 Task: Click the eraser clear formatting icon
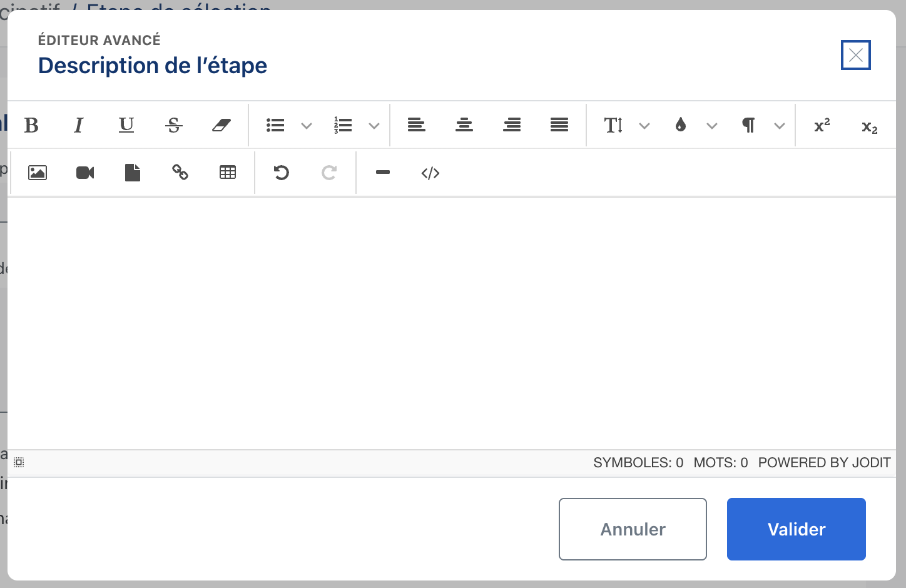pyautogui.click(x=221, y=125)
